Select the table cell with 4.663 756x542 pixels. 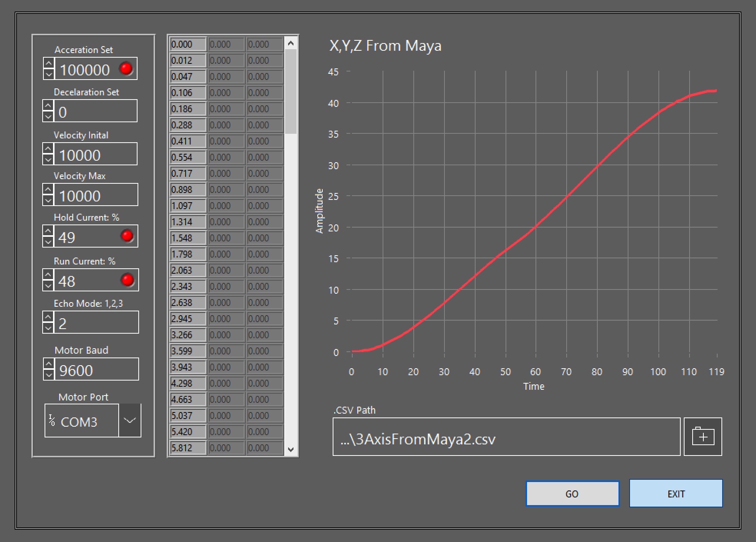click(188, 399)
